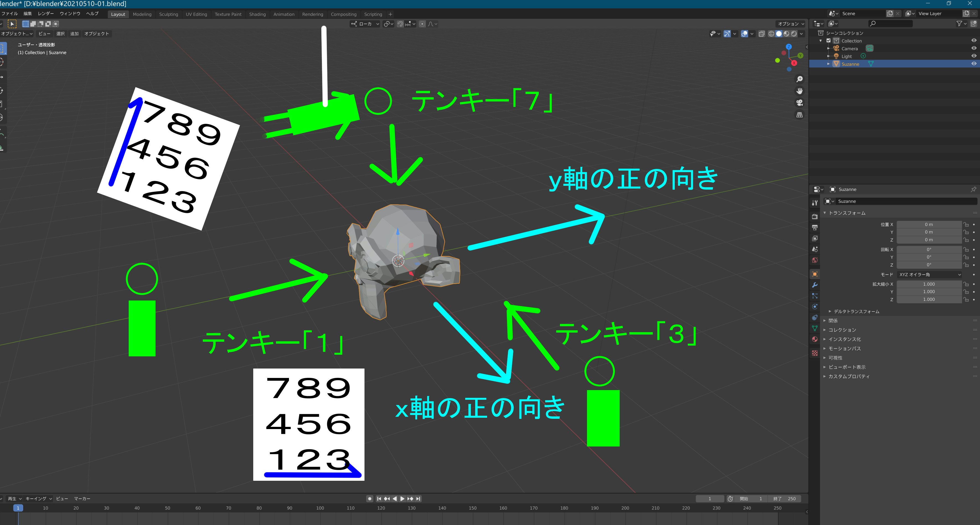Toggle X-ray display in viewport header

click(761, 34)
